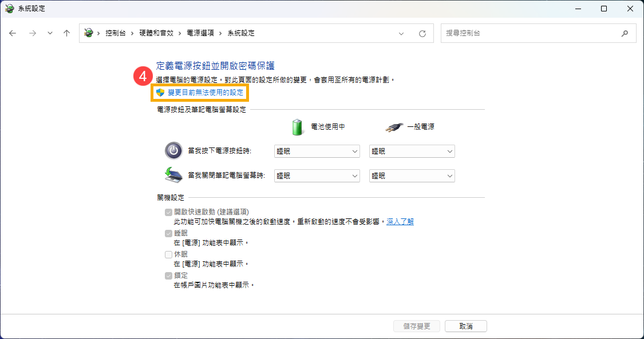
Task: Toggle the 開啟快速啟動 checkbox
Action: point(168,212)
